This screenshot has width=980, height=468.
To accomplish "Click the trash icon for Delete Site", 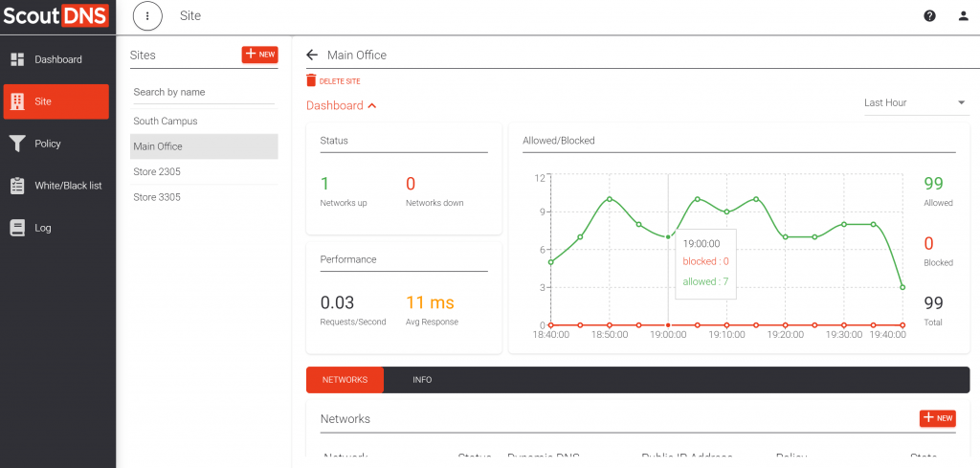I will pyautogui.click(x=311, y=80).
